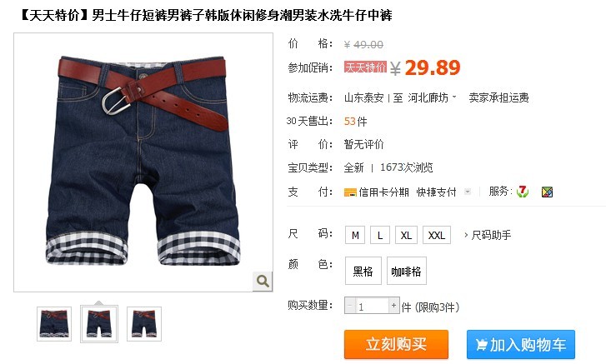This screenshot has height=364, width=606.
Task: Select size L option
Action: tap(380, 235)
